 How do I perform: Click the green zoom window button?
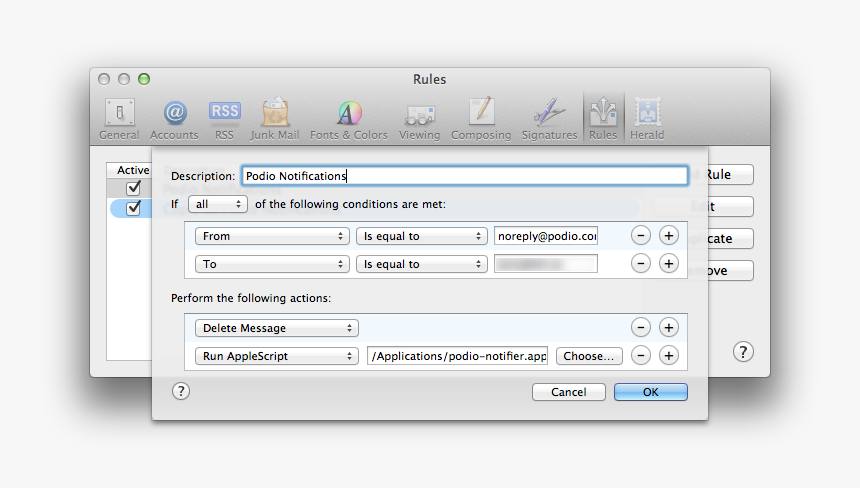144,79
